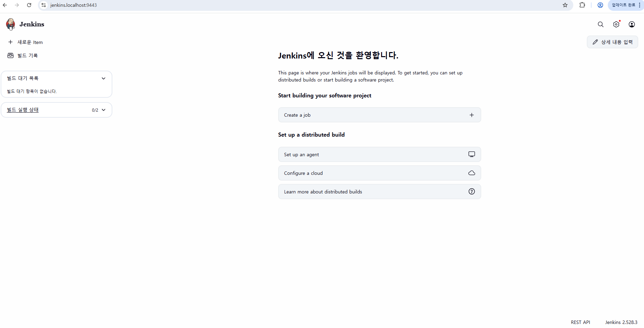Screen dimensions: 644x328
Task: Click the Jenkins butler logo
Action: (10, 24)
